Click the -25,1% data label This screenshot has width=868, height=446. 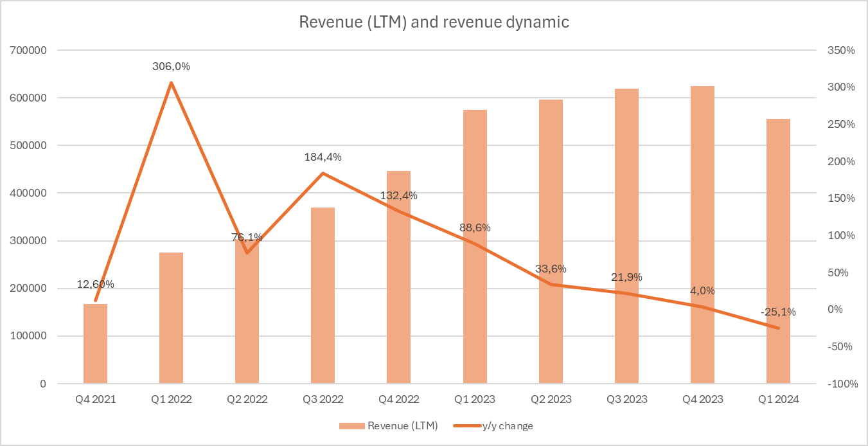coord(778,312)
